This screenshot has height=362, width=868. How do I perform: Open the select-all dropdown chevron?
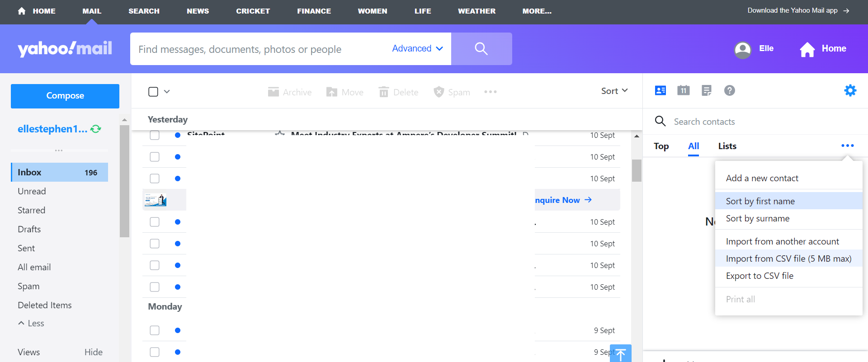[167, 92]
